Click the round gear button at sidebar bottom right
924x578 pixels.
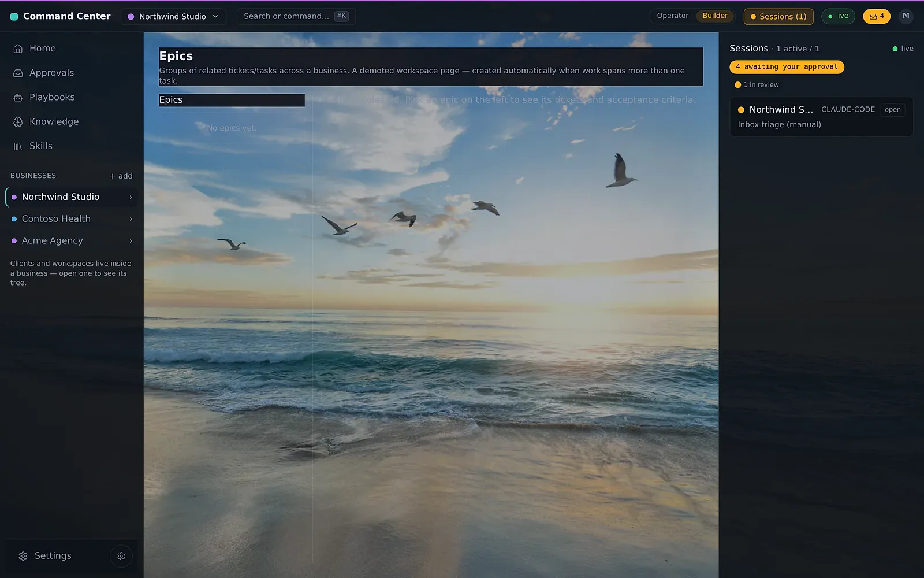coord(121,556)
